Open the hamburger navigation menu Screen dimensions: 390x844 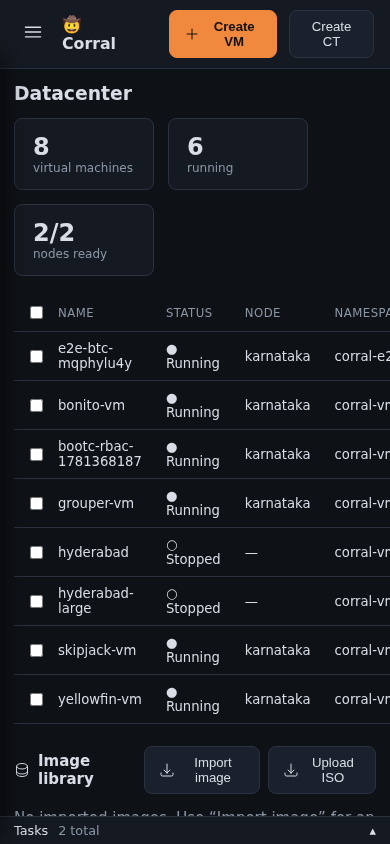[33, 33]
